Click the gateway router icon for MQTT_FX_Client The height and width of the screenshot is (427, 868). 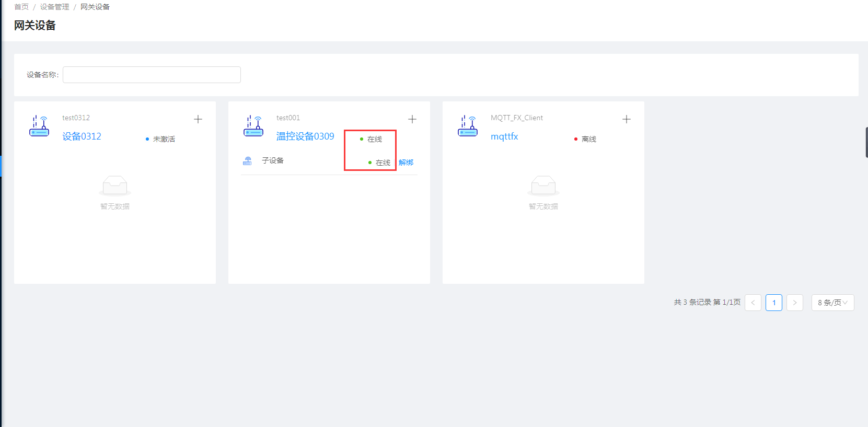(468, 126)
